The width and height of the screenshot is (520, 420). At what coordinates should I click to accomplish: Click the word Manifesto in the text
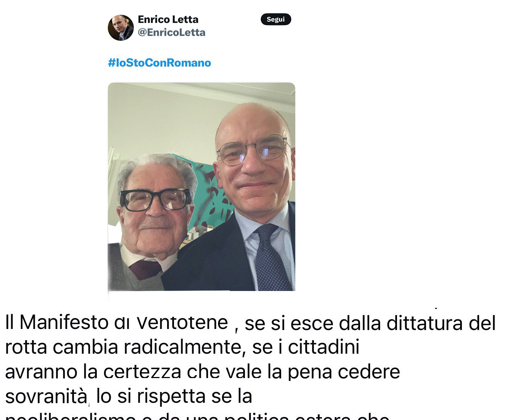coord(64,322)
